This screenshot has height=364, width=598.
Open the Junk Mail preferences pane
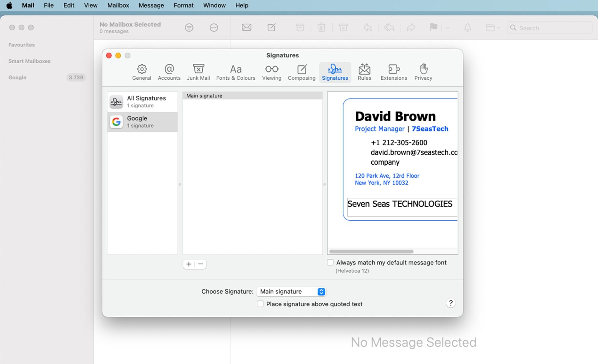tap(198, 72)
